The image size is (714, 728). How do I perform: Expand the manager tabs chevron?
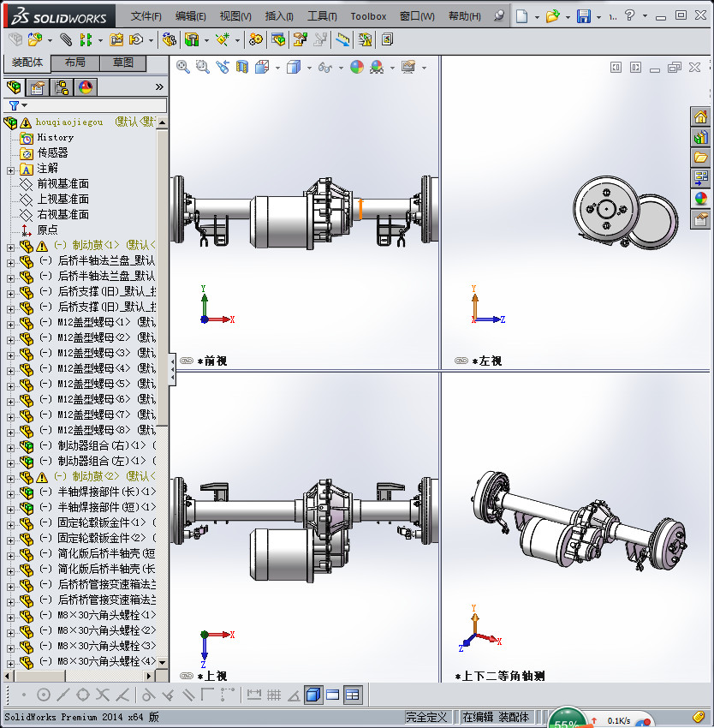click(x=159, y=87)
